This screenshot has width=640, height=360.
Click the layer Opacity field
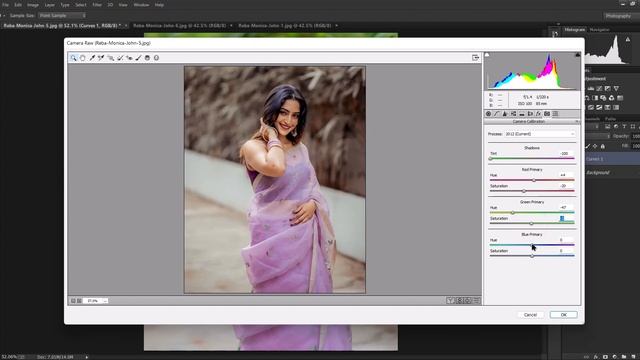point(635,136)
